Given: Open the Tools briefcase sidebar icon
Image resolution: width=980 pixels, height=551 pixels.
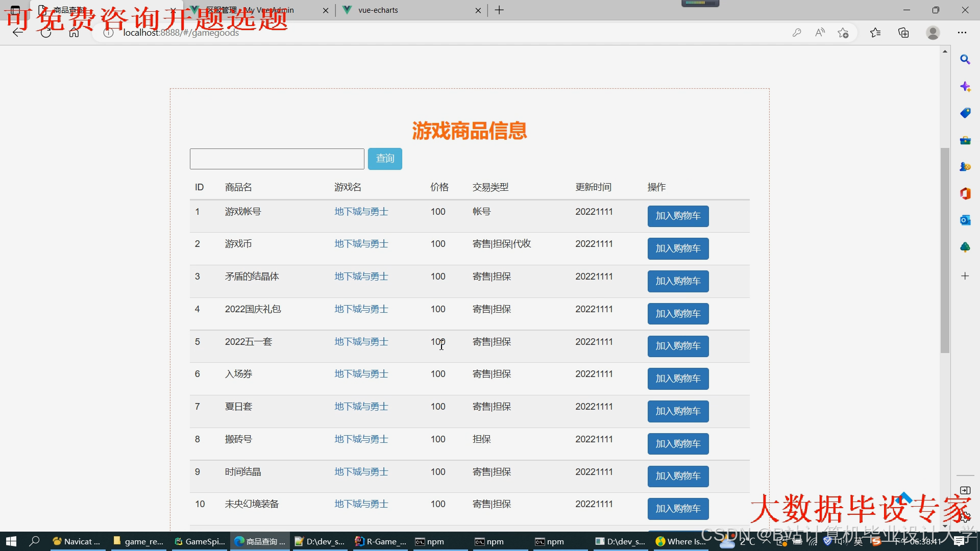Looking at the screenshot, I should click(x=965, y=140).
